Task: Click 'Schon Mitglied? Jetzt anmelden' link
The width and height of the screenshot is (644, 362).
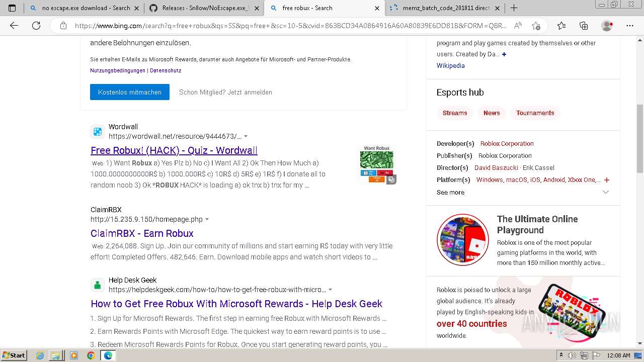Action: 225,92
